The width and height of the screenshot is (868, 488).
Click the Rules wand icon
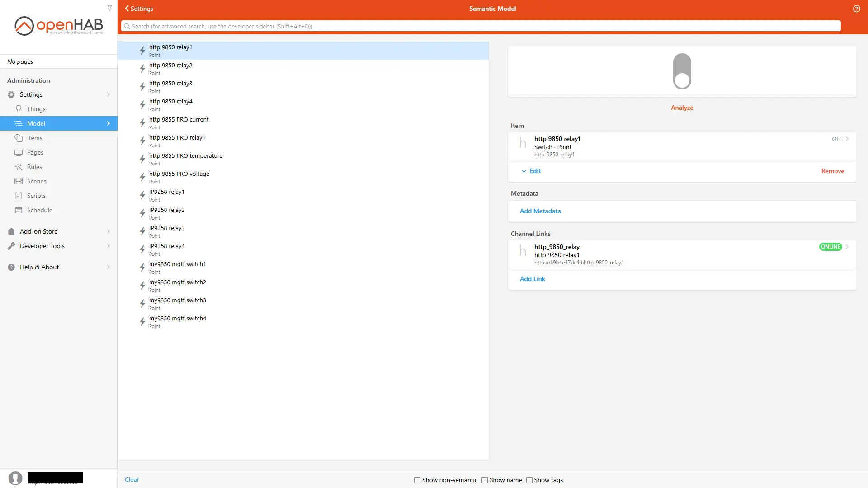click(x=19, y=167)
